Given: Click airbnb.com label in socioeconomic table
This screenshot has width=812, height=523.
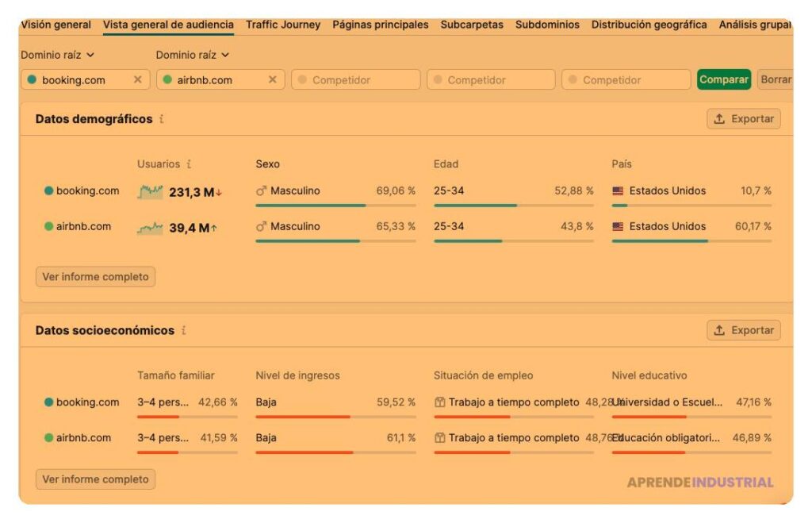Looking at the screenshot, I should pyautogui.click(x=83, y=438).
